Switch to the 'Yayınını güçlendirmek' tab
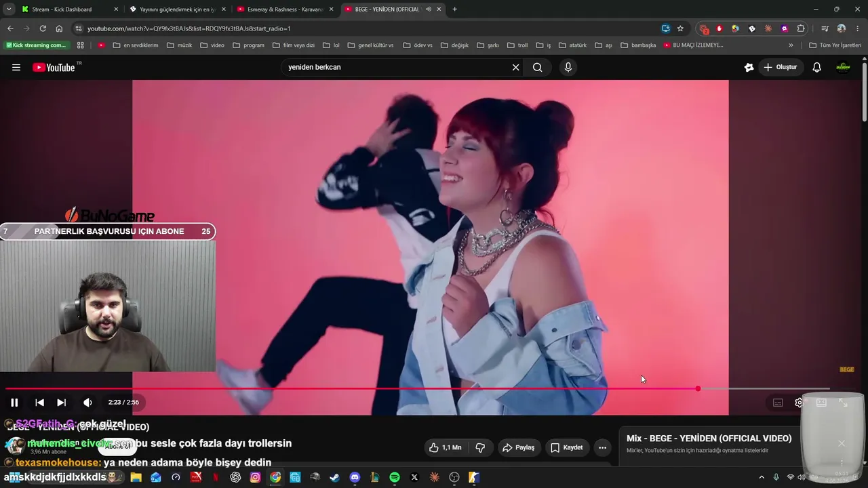 click(x=178, y=9)
